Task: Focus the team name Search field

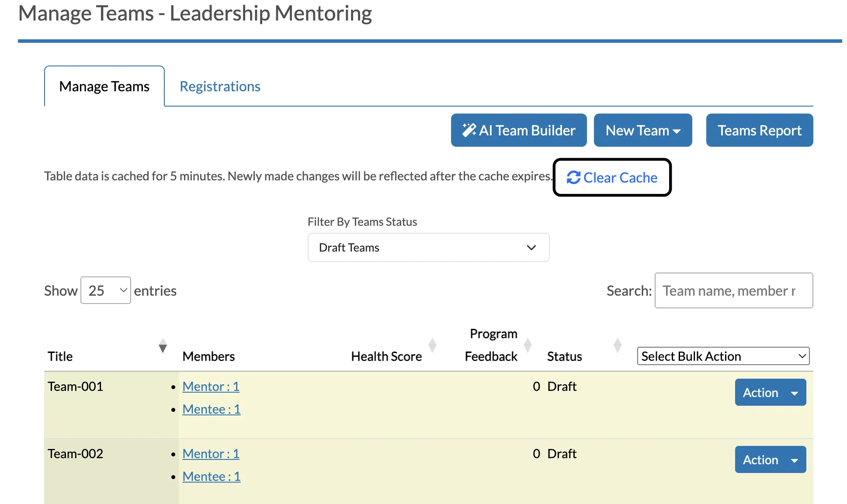Action: tap(734, 290)
